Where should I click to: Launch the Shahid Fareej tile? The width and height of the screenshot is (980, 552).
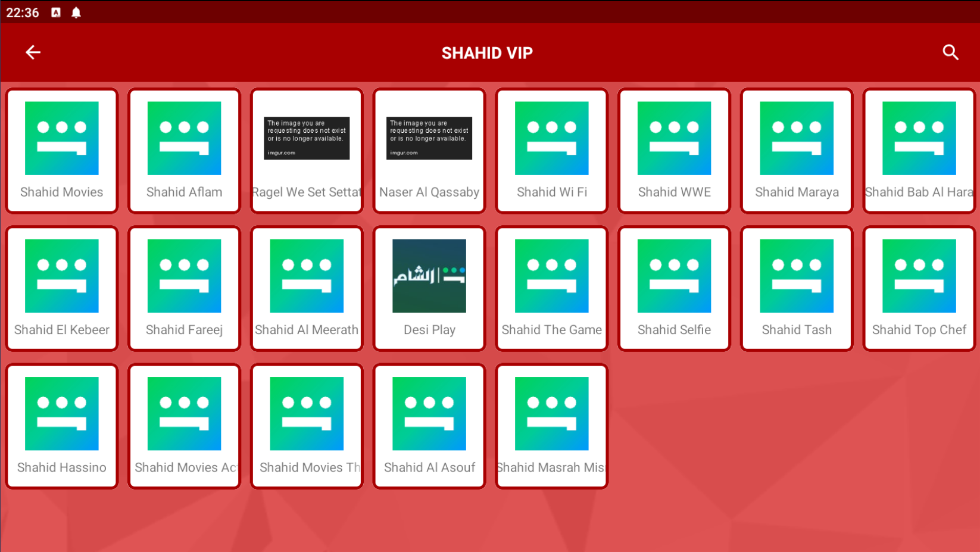(x=185, y=288)
